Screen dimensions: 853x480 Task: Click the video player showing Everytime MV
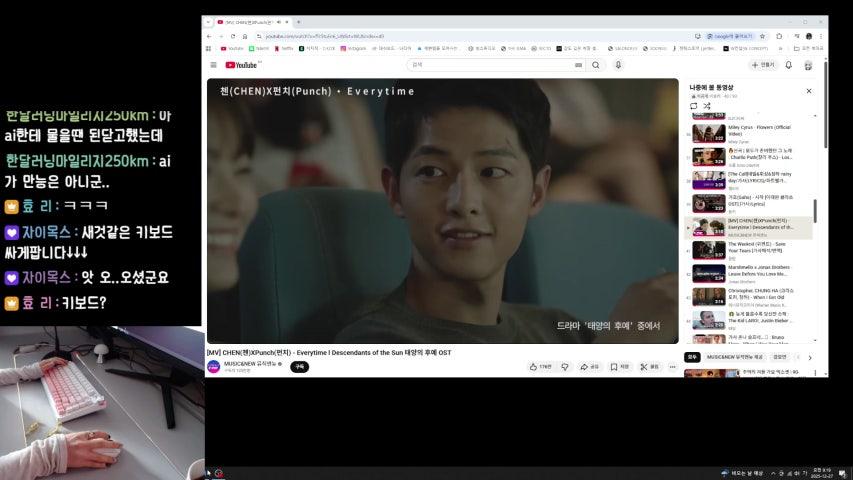click(442, 211)
